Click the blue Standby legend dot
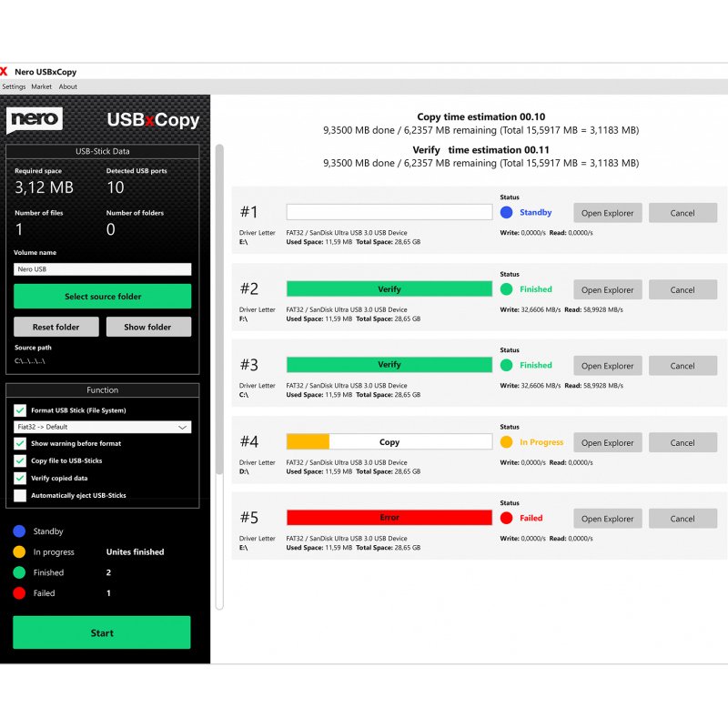728x728 pixels. pos(19,531)
